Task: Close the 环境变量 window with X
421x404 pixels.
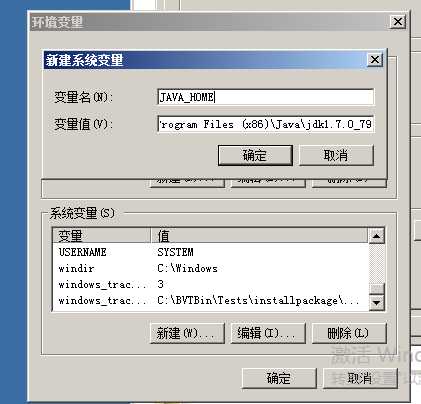Action: click(x=398, y=22)
